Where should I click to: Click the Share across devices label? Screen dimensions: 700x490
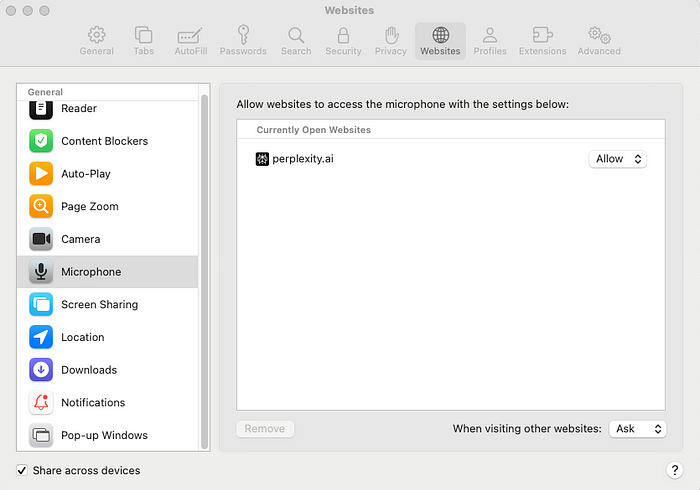click(x=86, y=470)
